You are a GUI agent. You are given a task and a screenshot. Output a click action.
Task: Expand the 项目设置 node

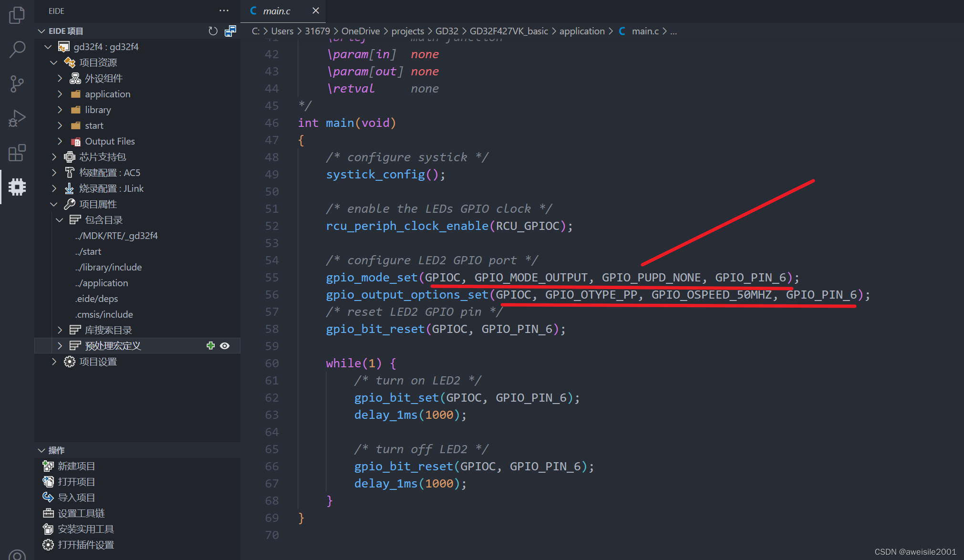tap(53, 362)
